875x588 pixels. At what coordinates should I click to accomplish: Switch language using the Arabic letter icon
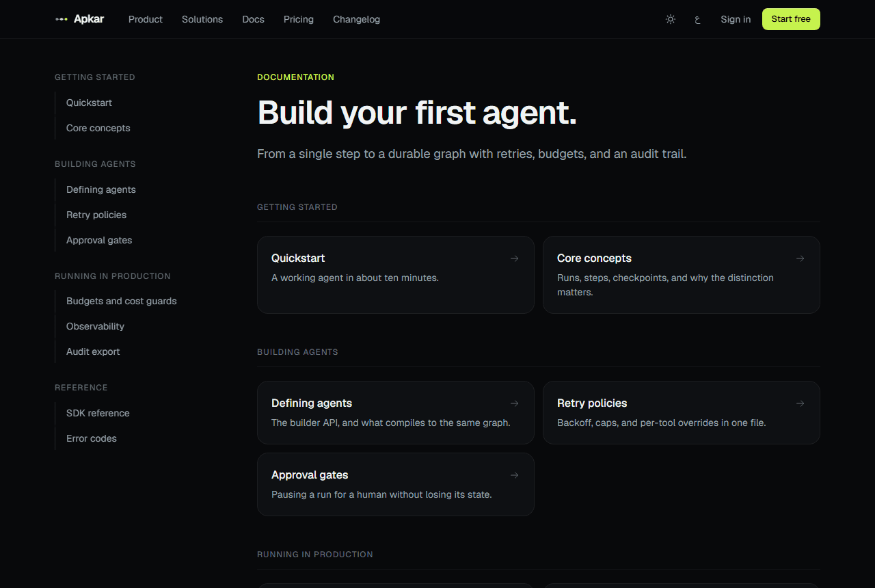tap(697, 19)
